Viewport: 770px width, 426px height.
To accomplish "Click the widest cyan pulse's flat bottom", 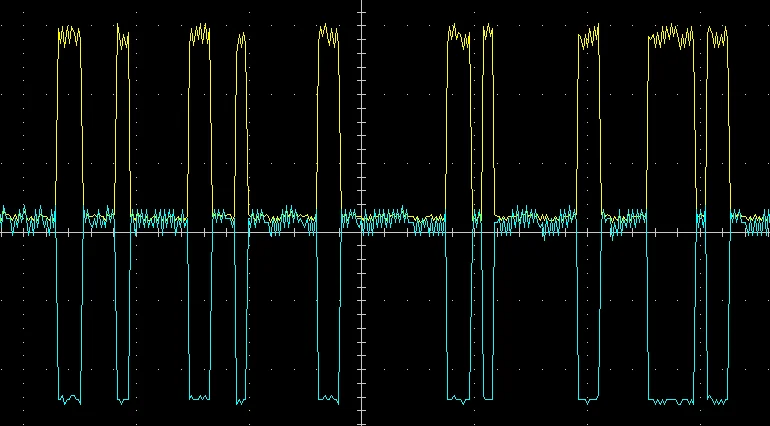I will (671, 401).
